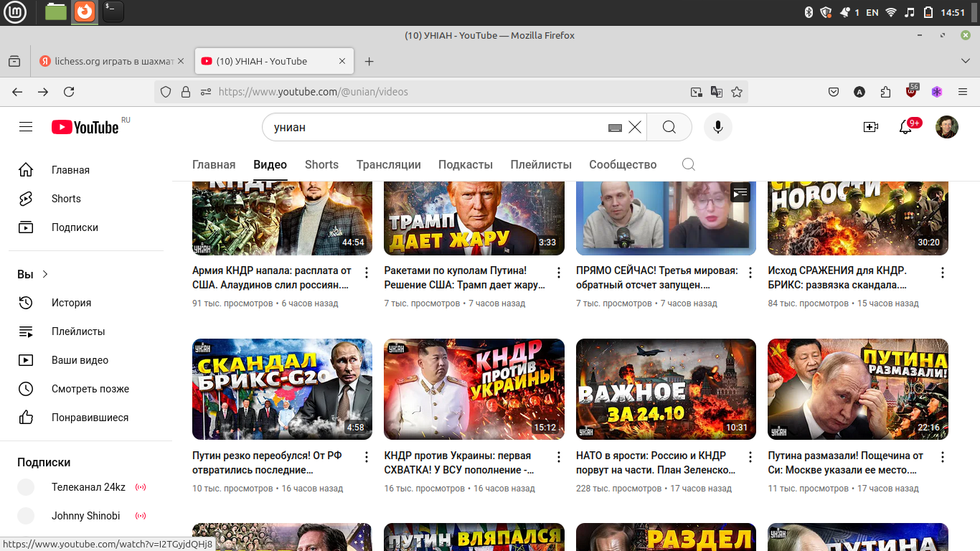Open options for ПРЯМО СЕЙЧАС video
980x551 pixels.
coord(750,273)
